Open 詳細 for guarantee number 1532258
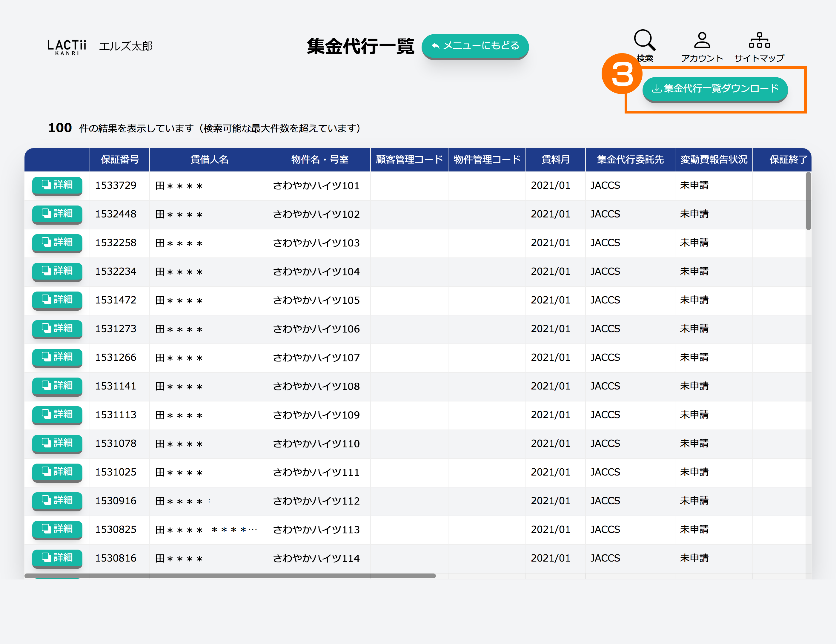 (57, 242)
